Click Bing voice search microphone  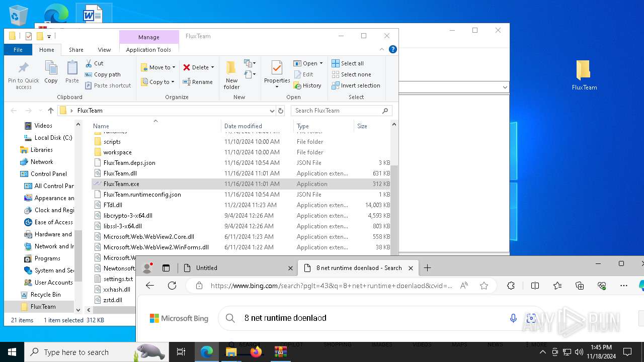point(513,318)
